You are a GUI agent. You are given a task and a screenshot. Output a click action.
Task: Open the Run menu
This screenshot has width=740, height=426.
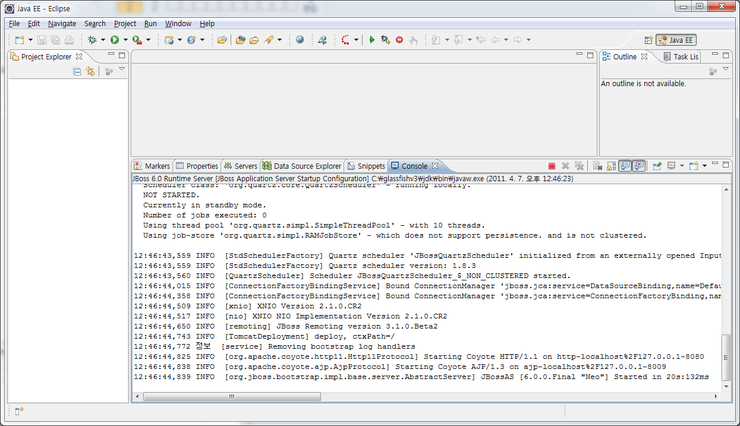click(151, 24)
